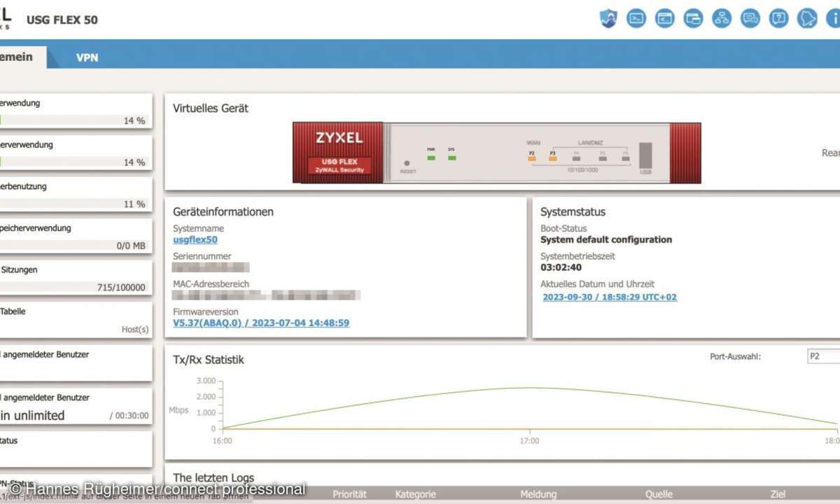Click the 'Systemstatus' heading
Screen dimensions: 840x504
coord(573,211)
